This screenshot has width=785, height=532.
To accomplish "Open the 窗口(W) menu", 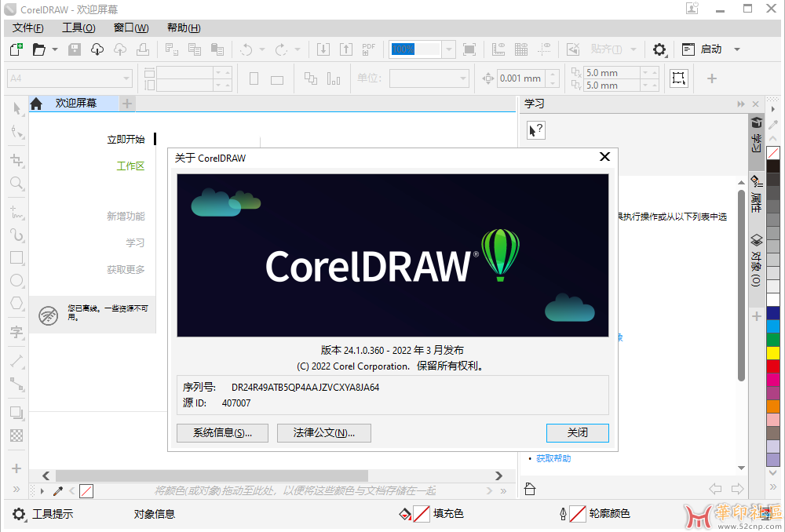I will (x=131, y=28).
